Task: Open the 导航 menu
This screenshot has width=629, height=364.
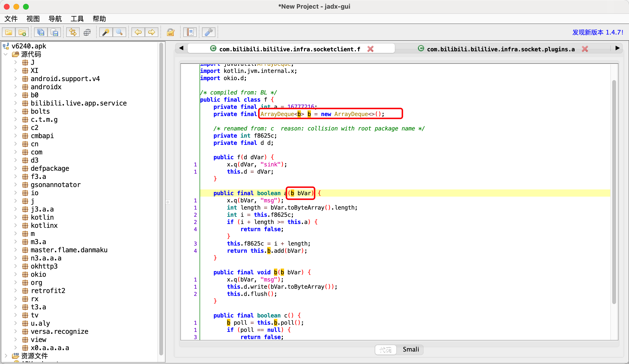Action: 55,19
